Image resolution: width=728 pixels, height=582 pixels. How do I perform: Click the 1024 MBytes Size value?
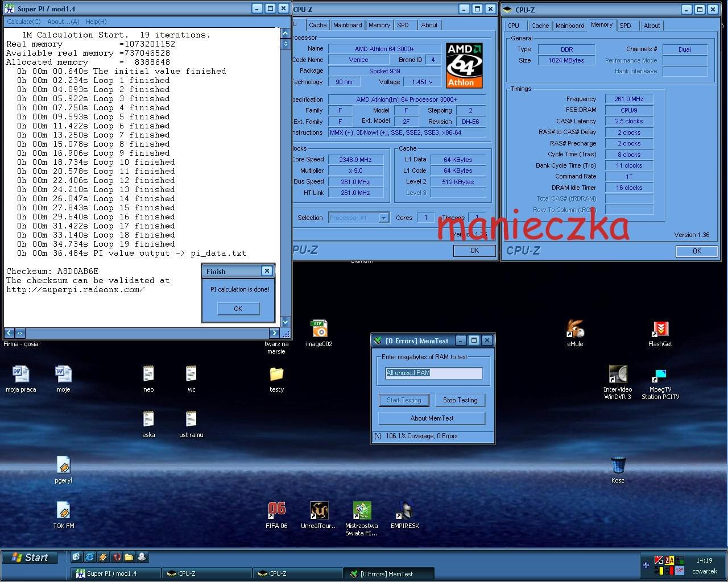pos(566,60)
